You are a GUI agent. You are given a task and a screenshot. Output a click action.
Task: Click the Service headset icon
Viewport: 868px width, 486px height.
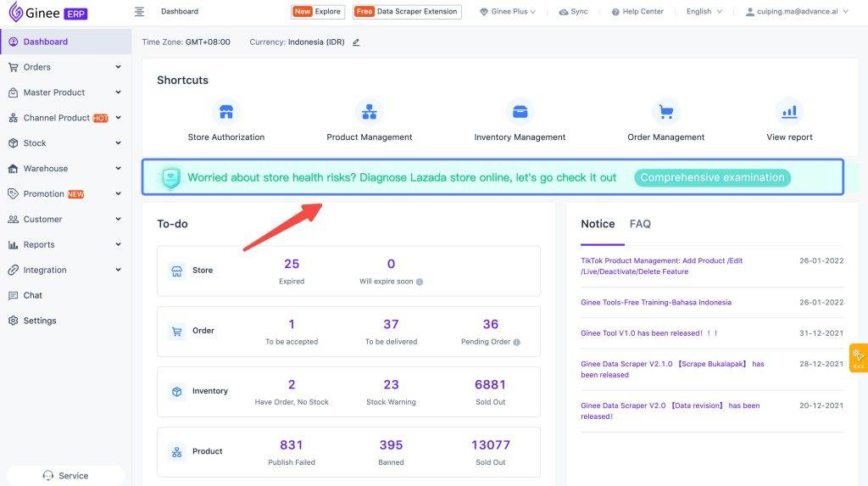click(x=48, y=476)
